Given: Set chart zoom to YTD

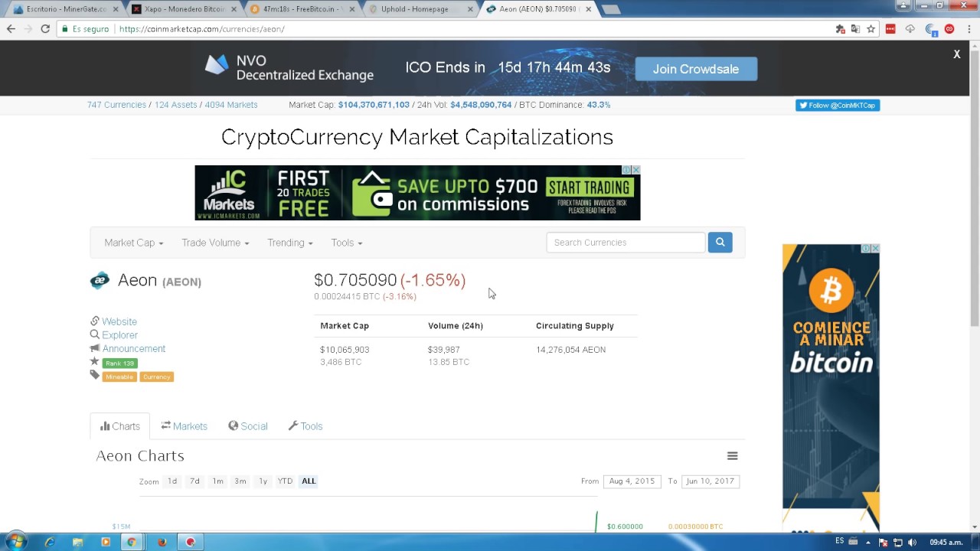Looking at the screenshot, I should pos(285,481).
